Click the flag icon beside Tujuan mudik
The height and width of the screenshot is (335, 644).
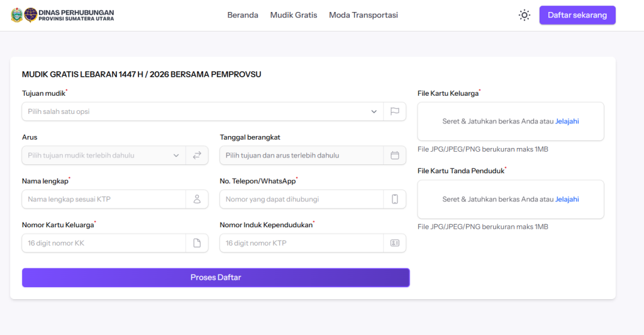coord(395,111)
